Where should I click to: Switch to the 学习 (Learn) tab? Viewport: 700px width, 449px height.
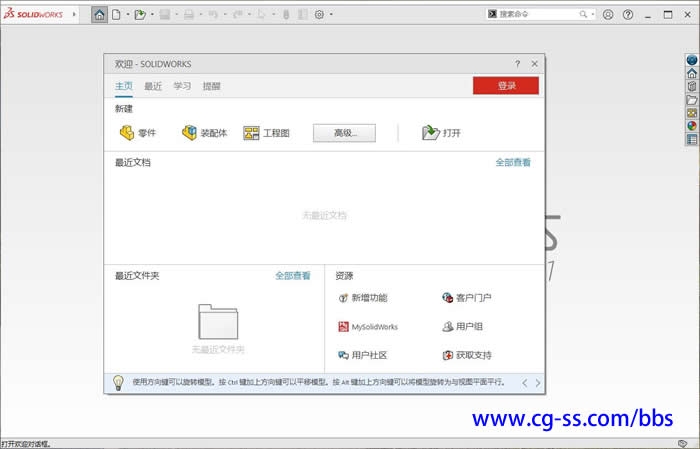point(182,86)
